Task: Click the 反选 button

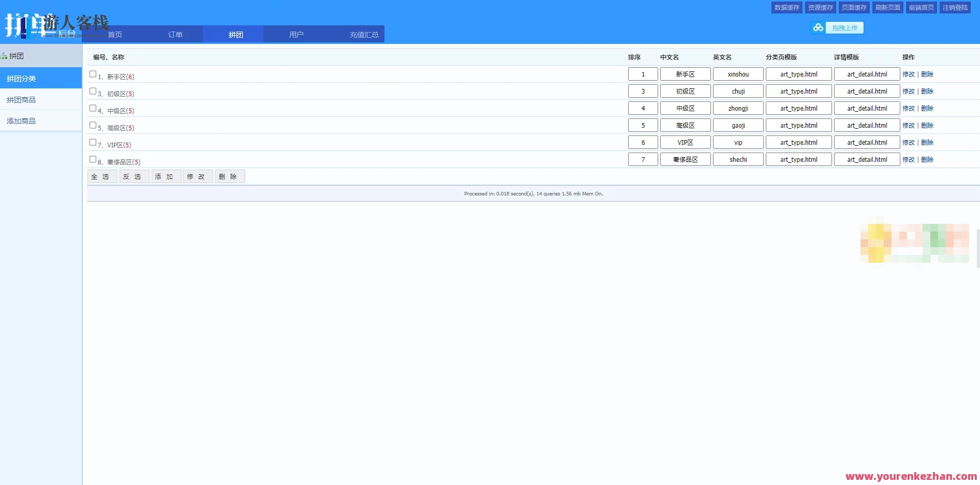Action: pyautogui.click(x=135, y=176)
